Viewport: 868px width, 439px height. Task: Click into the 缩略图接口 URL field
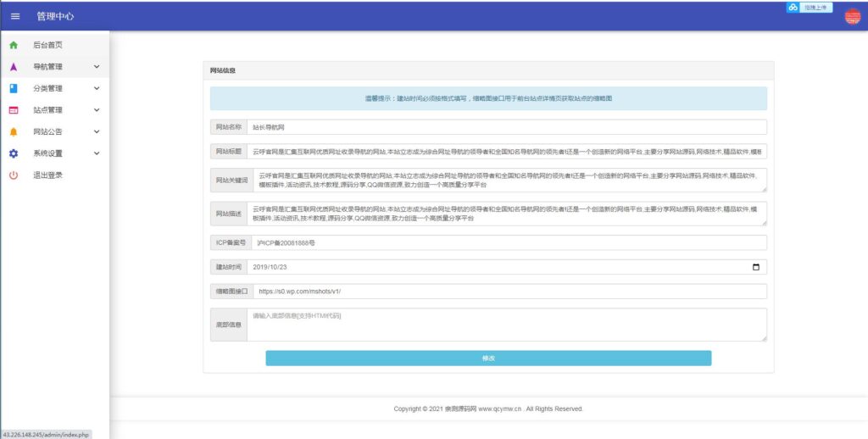tap(509, 292)
